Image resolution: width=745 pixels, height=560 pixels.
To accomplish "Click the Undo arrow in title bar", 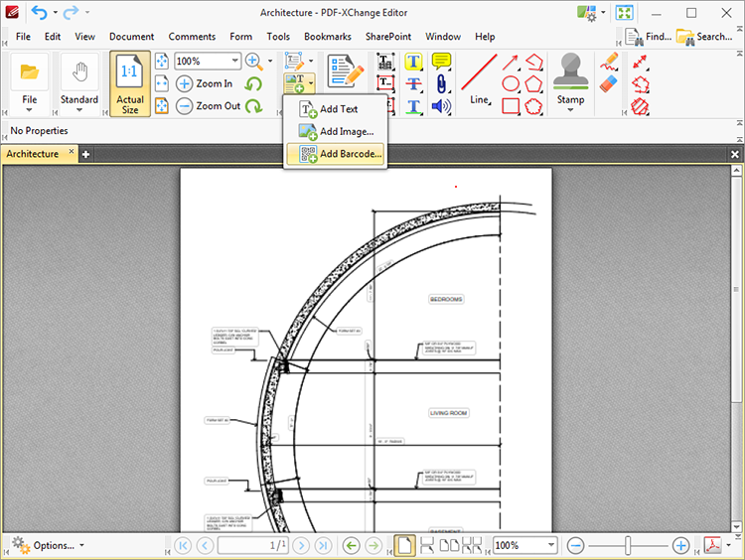I will 39,13.
